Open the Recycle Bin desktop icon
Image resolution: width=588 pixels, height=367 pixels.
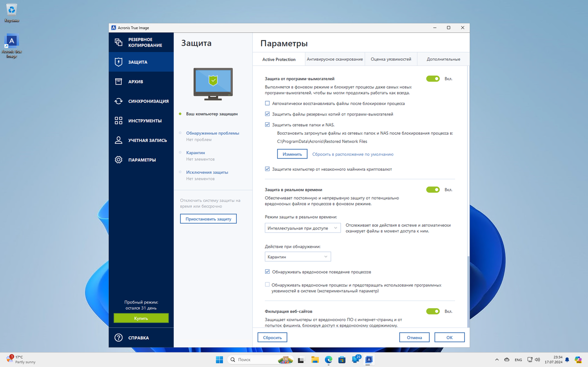[11, 13]
